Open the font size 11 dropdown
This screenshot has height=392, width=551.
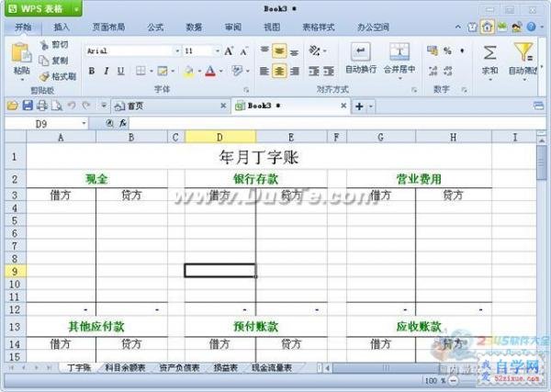[x=218, y=51]
